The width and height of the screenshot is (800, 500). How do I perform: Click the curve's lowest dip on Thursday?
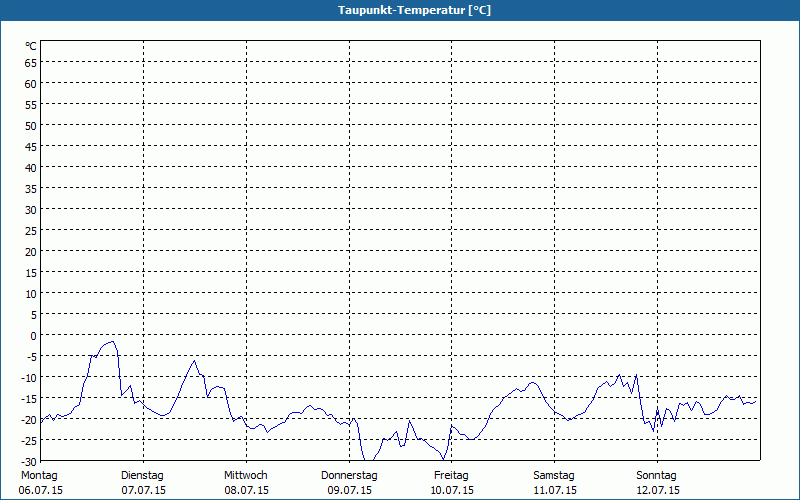[368, 460]
